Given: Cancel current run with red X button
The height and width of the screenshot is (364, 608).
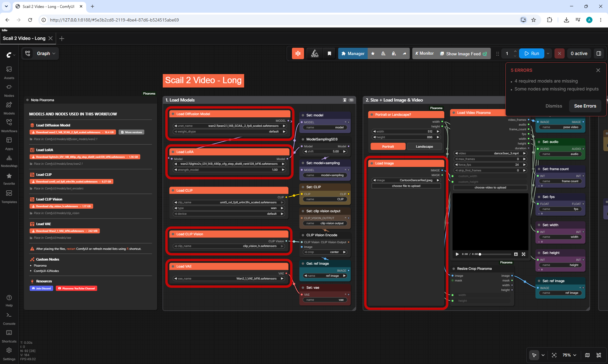Looking at the screenshot, I should 560,53.
